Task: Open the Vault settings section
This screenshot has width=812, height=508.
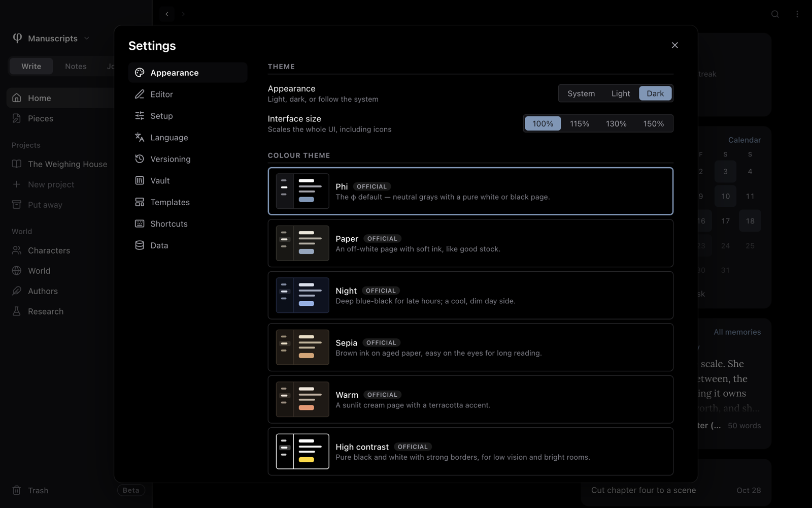Action: [188, 181]
